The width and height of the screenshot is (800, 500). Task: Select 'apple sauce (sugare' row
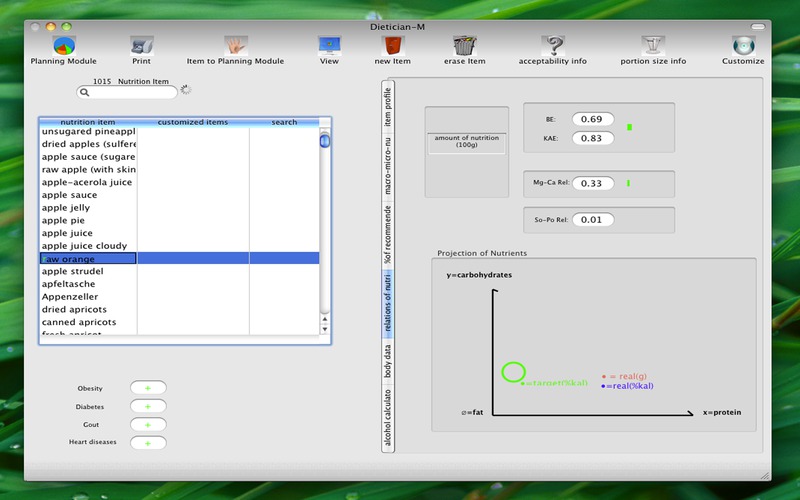(x=179, y=157)
